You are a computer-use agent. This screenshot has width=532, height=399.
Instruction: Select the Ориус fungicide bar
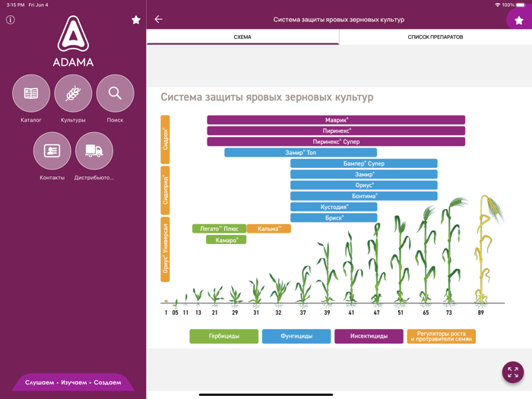click(364, 185)
